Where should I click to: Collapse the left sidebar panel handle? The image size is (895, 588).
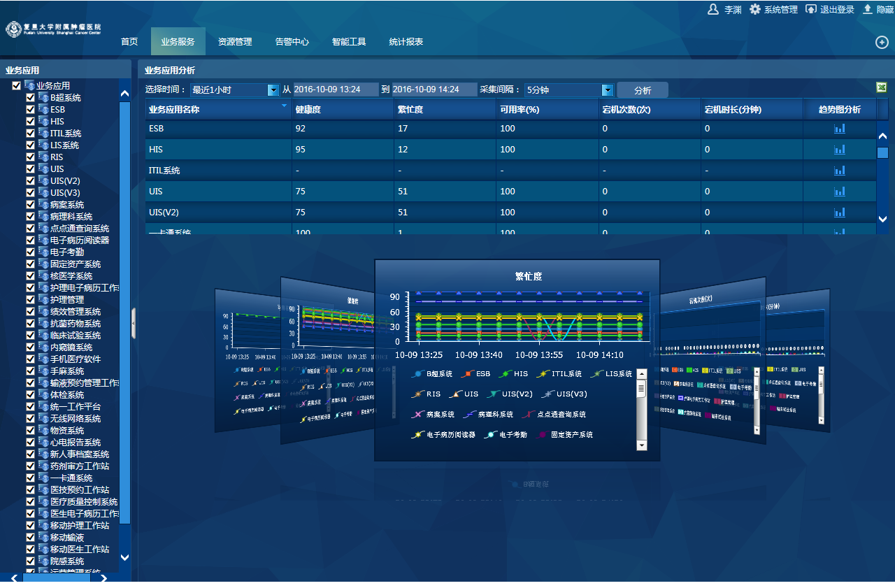134,323
